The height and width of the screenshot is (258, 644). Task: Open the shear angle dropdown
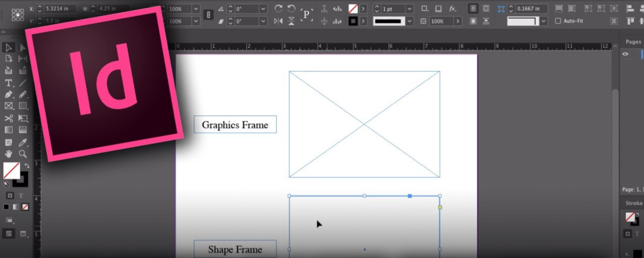(263, 21)
